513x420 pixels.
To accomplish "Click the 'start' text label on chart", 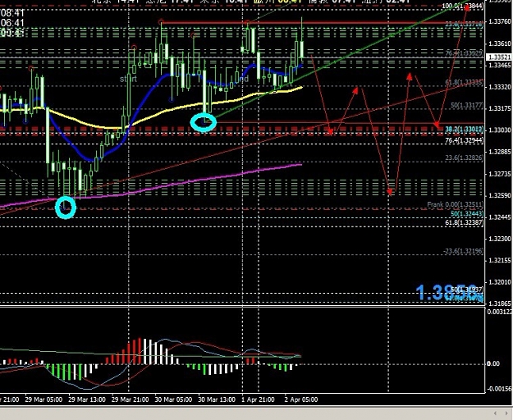I will 128,79.
